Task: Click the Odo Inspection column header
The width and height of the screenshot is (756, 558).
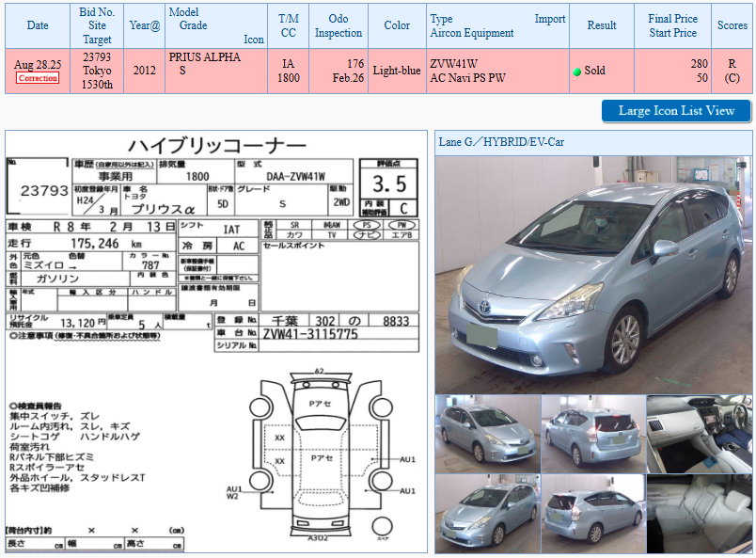Action: click(339, 26)
